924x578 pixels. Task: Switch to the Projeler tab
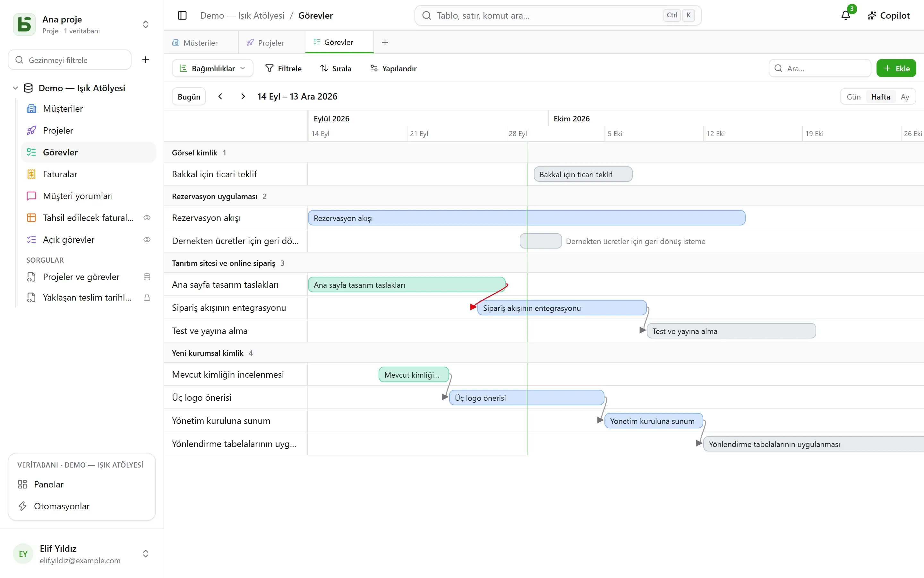point(272,42)
